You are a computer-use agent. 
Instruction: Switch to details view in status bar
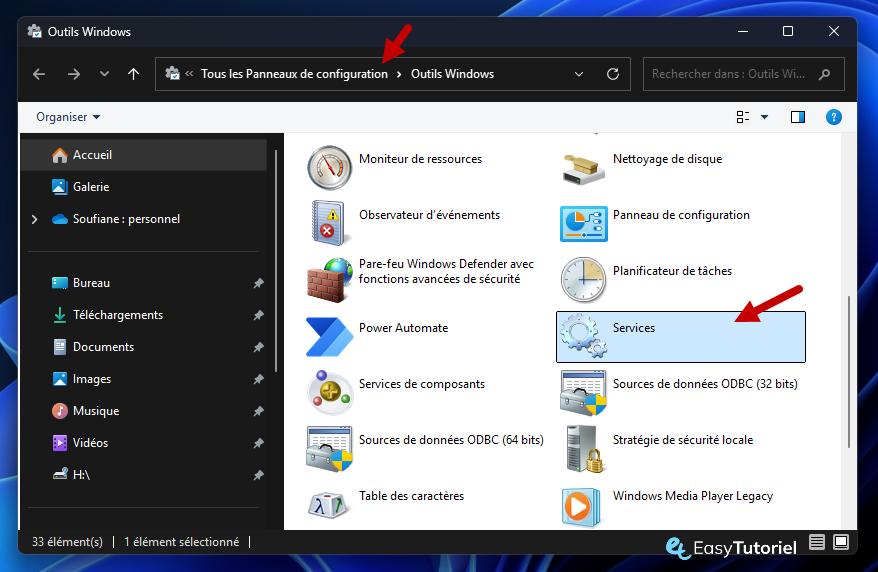[x=817, y=542]
